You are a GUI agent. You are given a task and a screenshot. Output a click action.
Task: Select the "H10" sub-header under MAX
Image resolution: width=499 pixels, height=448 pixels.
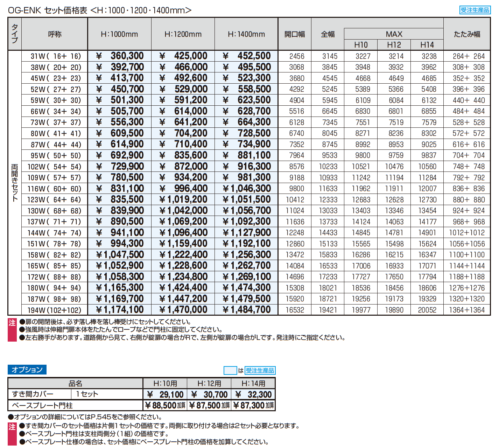click(x=361, y=45)
